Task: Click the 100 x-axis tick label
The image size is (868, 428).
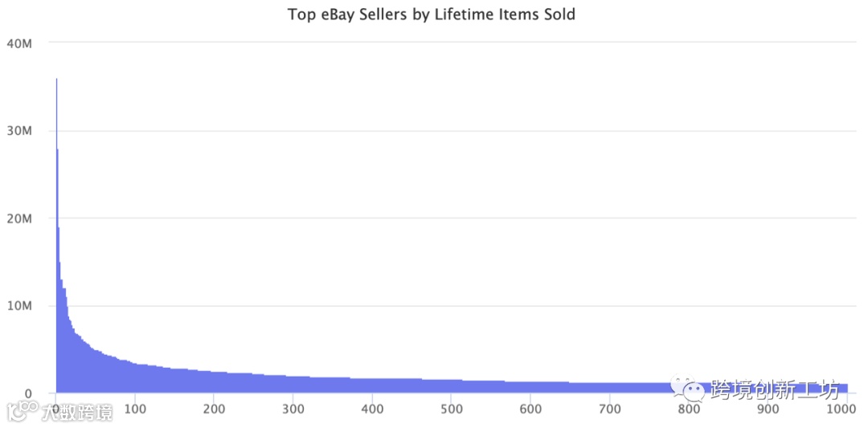Action: [135, 410]
